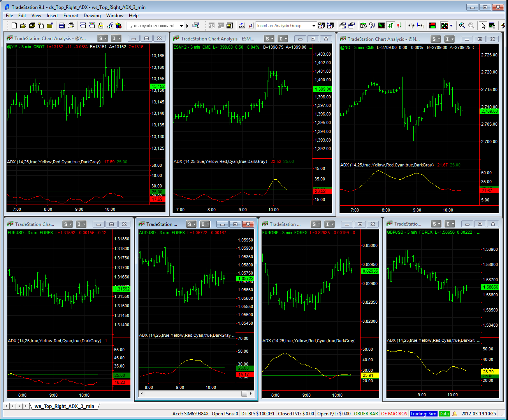The width and height of the screenshot is (508, 420).
Task: Click the S button on the ESM12 chart
Action: 269,39
